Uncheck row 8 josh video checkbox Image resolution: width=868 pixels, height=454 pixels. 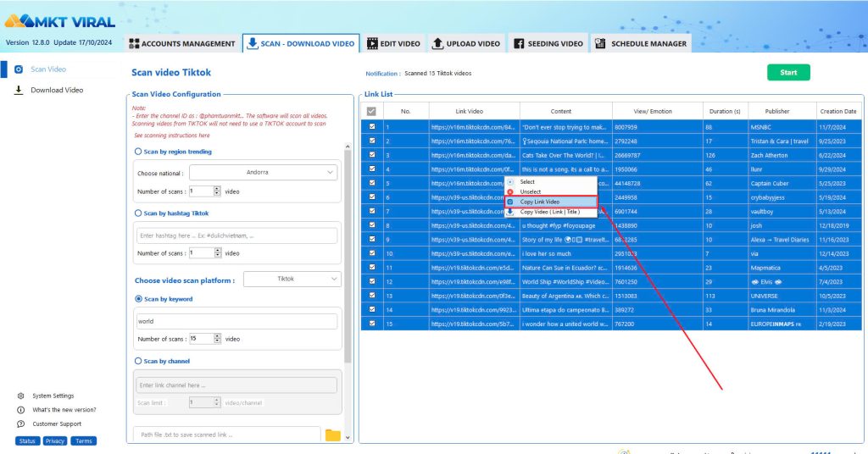372,225
